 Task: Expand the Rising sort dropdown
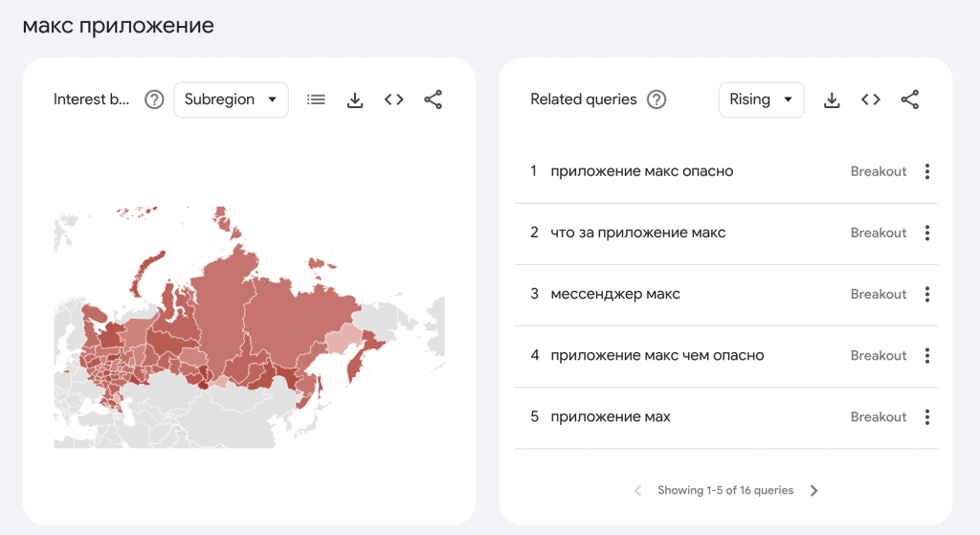[x=761, y=100]
